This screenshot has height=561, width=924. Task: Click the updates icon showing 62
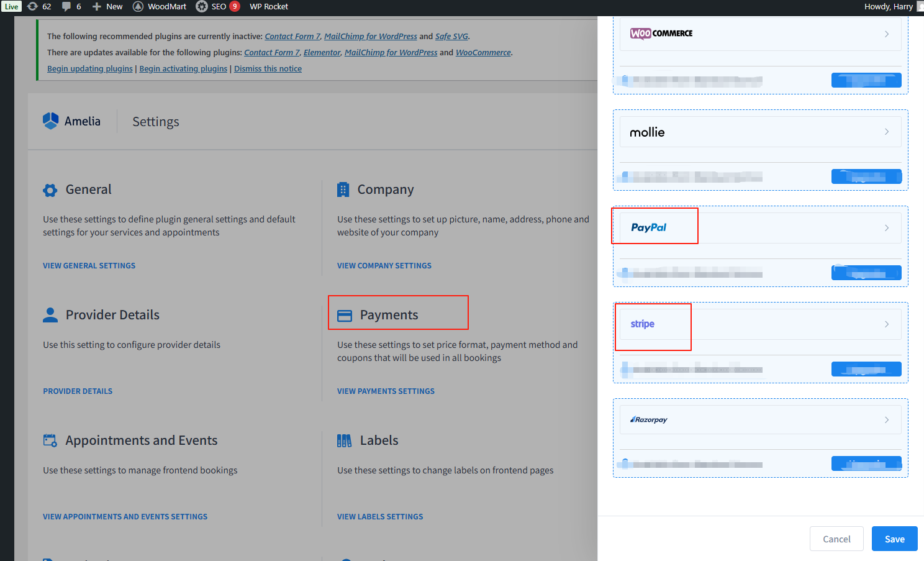[33, 6]
